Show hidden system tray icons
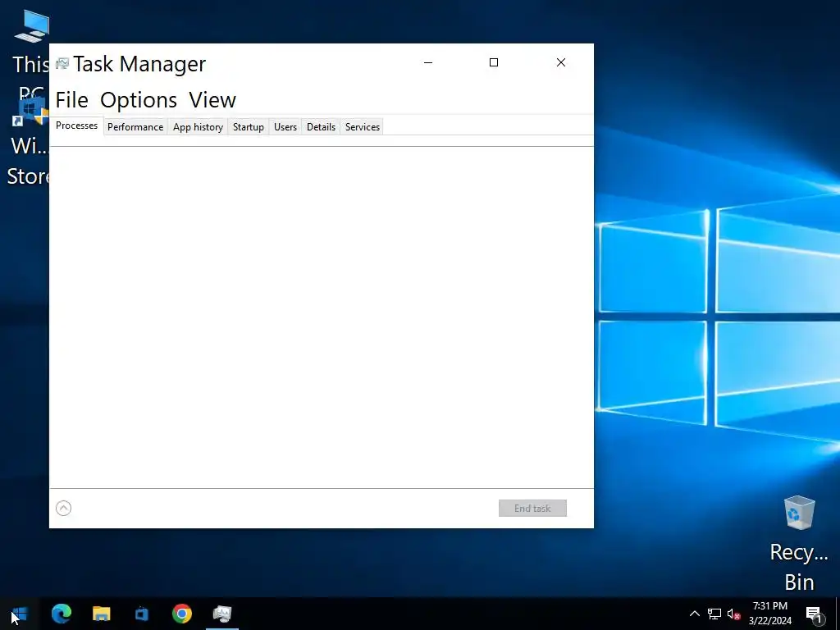Screen dimensions: 840x630 point(694,614)
